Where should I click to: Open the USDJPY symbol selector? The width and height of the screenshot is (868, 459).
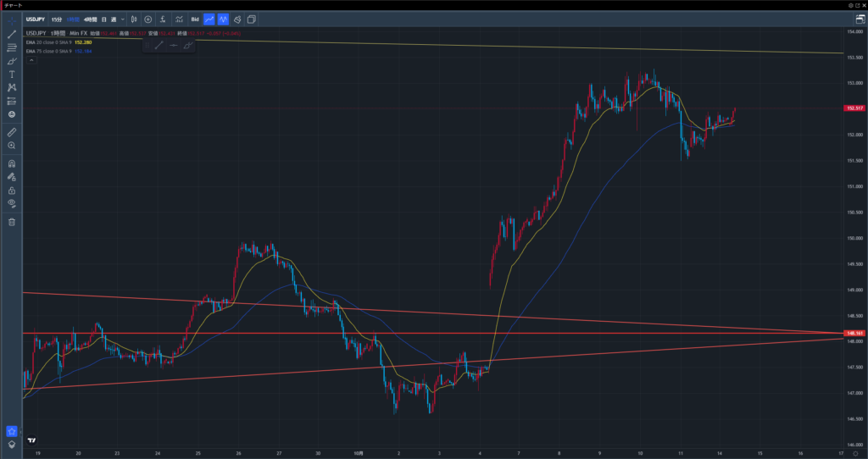point(36,19)
